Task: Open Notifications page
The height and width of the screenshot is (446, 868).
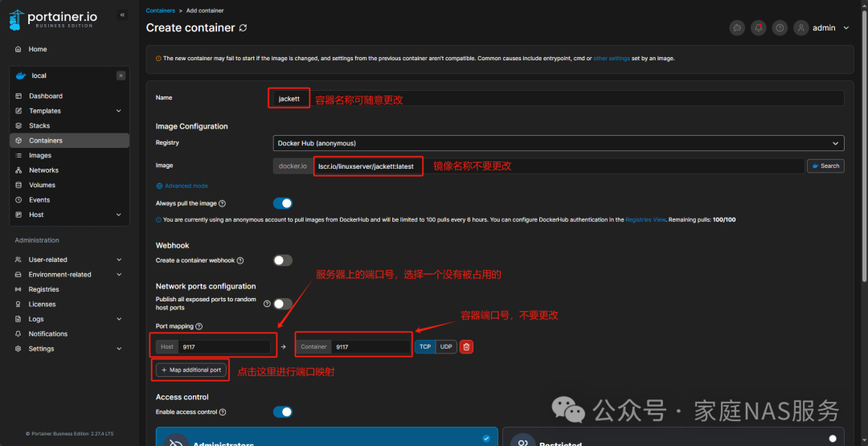Action: pos(48,333)
